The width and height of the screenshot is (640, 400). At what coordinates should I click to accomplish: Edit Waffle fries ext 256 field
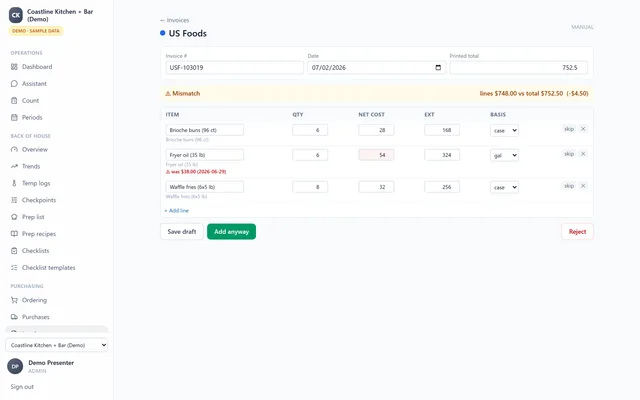point(442,187)
